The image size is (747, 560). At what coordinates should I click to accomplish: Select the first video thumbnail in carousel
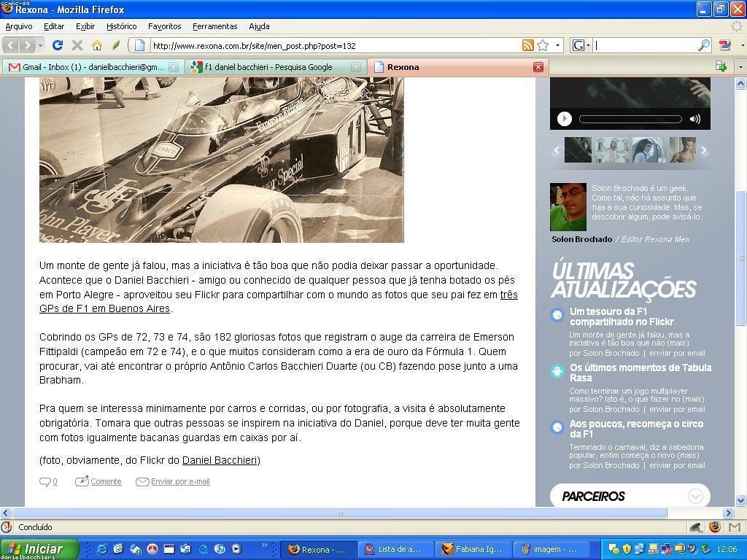pos(578,150)
